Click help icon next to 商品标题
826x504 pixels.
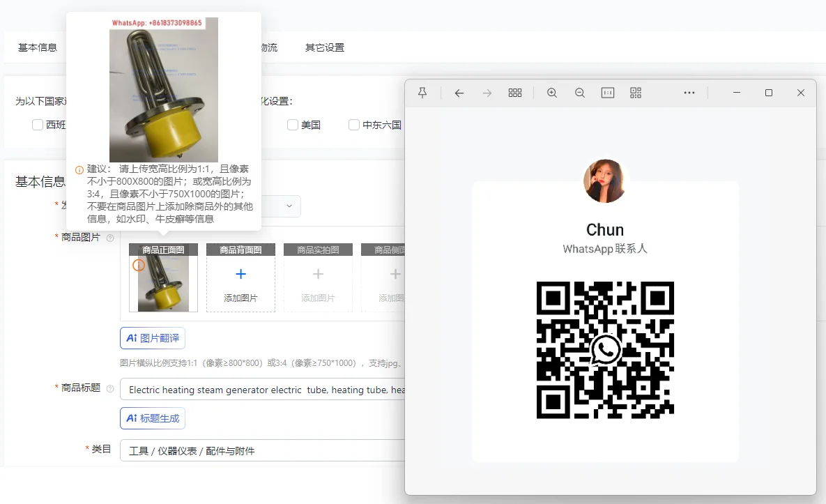[x=110, y=388]
